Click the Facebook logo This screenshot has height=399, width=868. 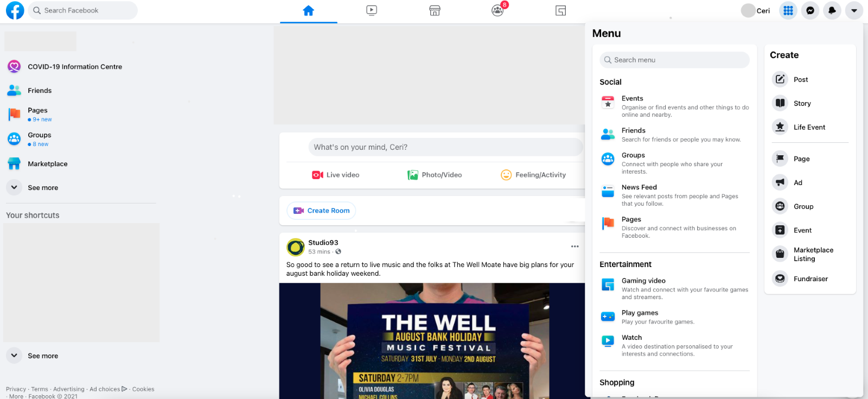15,10
